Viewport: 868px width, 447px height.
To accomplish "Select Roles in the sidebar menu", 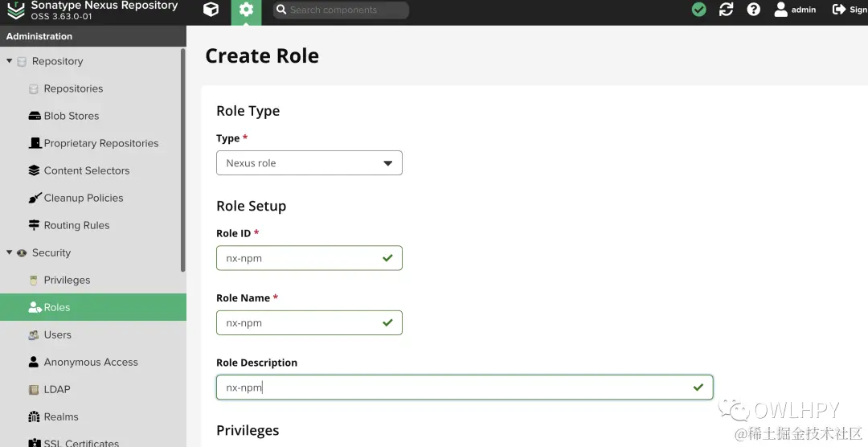I will pyautogui.click(x=56, y=307).
